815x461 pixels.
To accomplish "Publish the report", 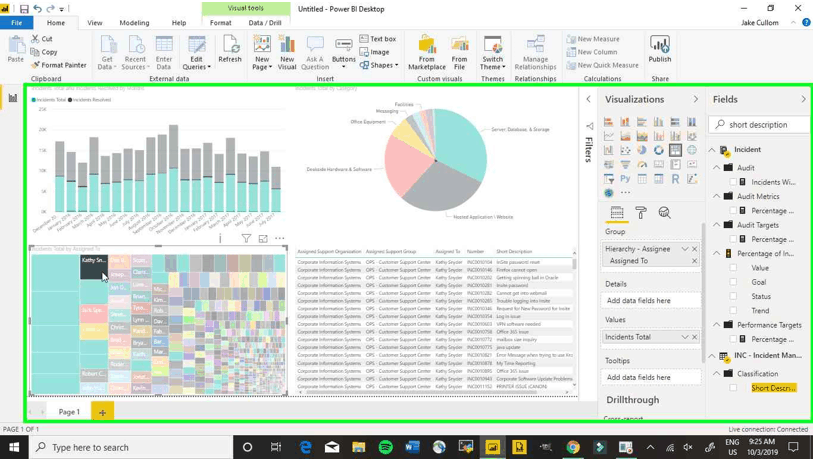I will tap(660, 49).
